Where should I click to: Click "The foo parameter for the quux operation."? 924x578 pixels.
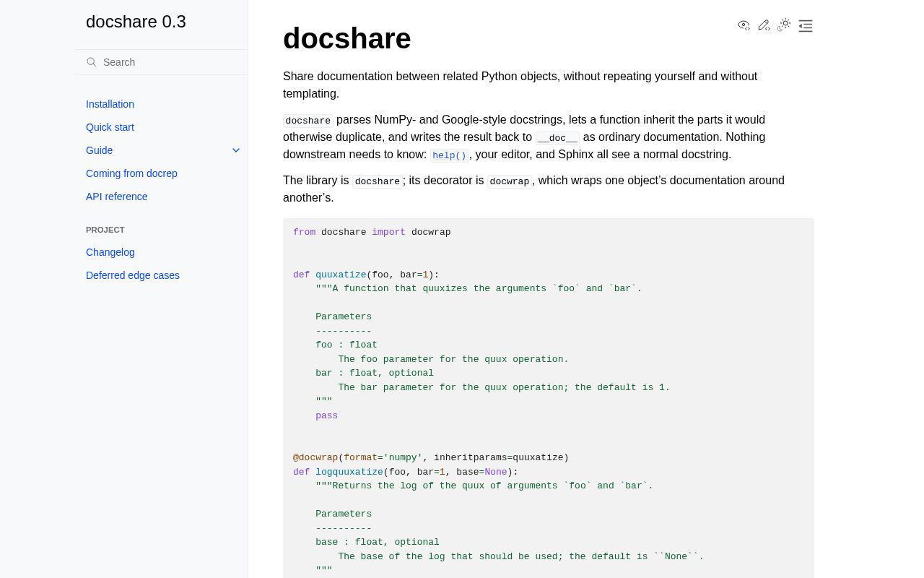453,359
